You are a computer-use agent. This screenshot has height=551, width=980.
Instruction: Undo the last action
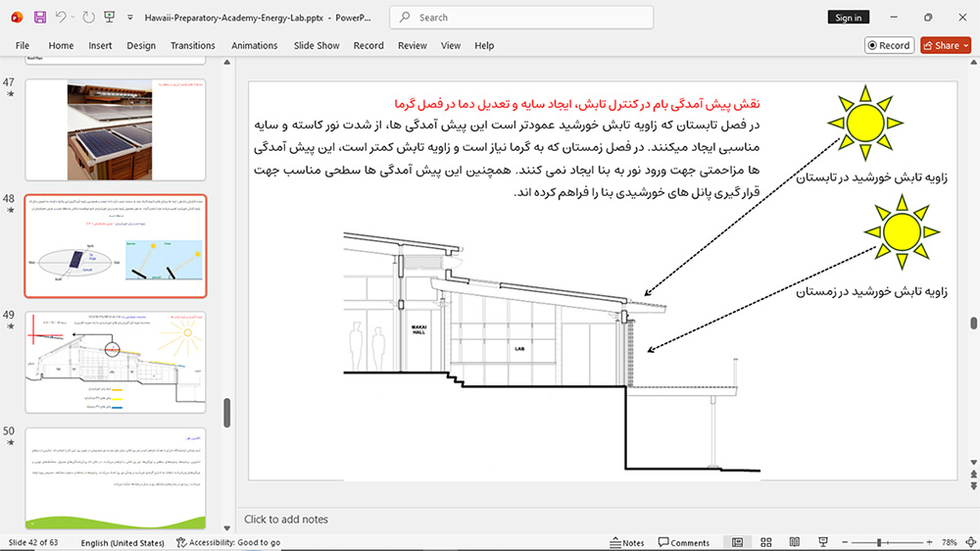pyautogui.click(x=61, y=18)
